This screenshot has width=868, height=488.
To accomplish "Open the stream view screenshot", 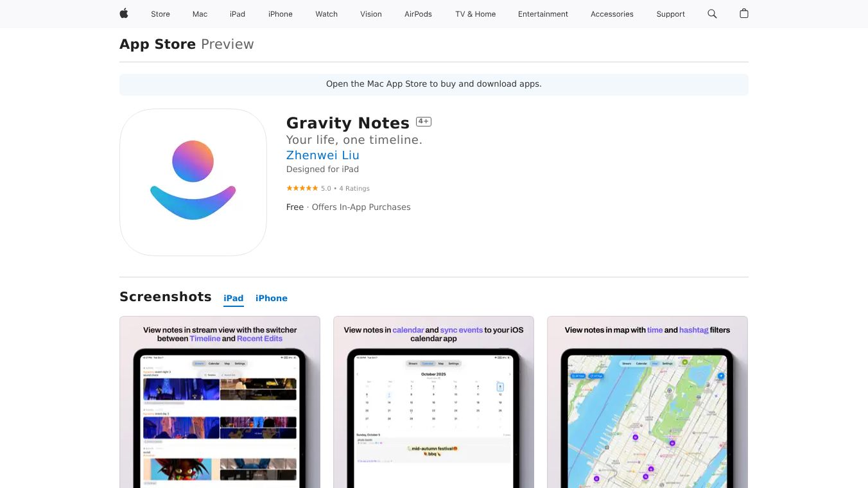I will pyautogui.click(x=220, y=402).
